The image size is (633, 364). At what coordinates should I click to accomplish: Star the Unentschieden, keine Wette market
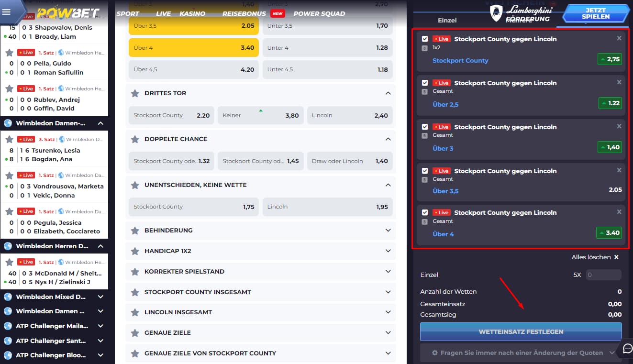coord(135,185)
